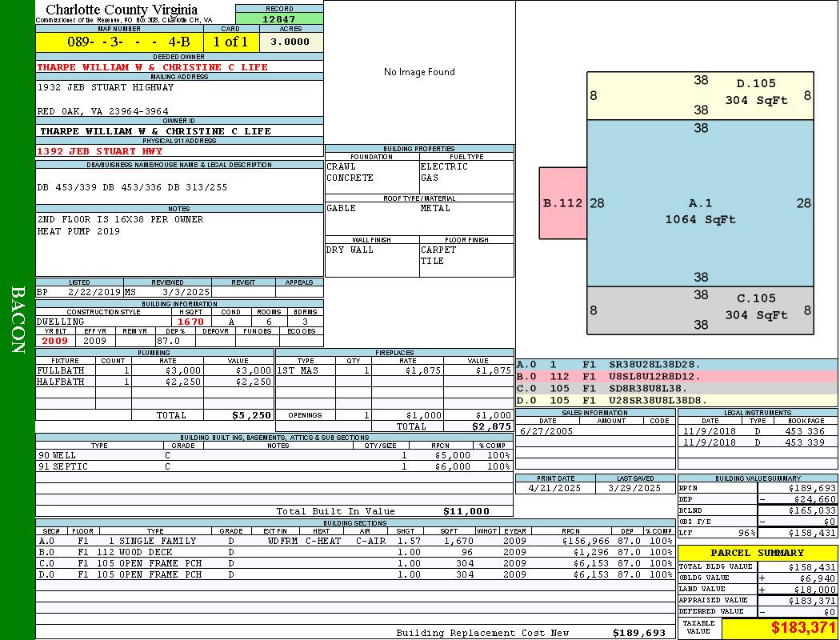Click the sale date 6/27/2005
Image resolution: width=840 pixels, height=640 pixels.
[x=546, y=431]
